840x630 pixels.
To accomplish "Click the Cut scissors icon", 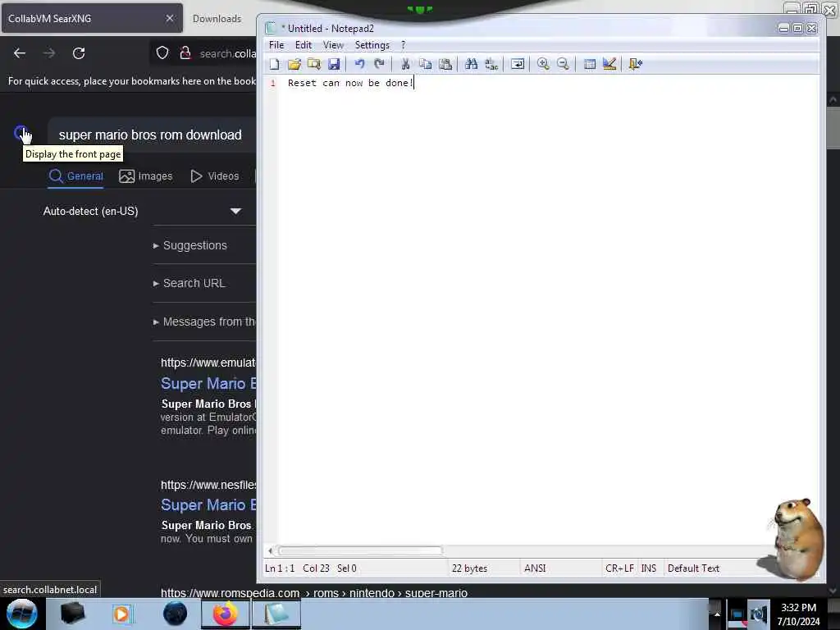I will pyautogui.click(x=405, y=64).
